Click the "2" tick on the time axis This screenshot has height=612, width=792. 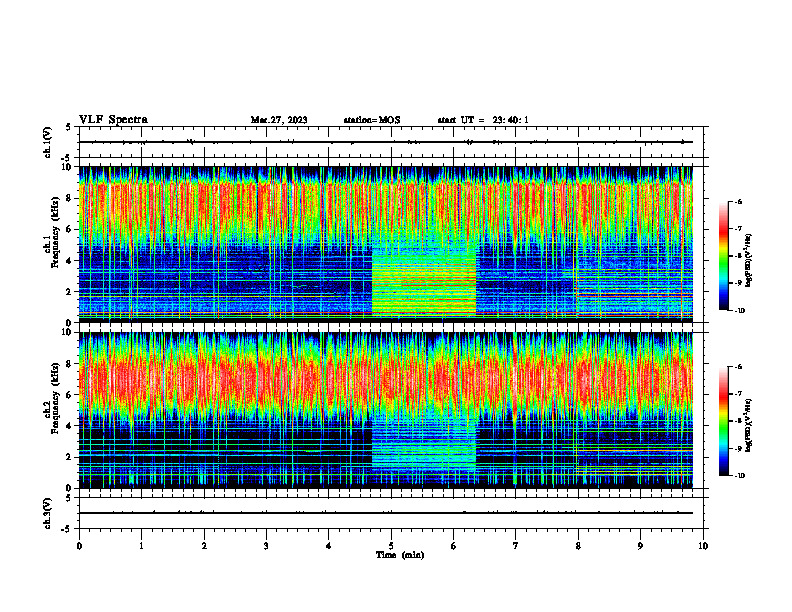click(204, 546)
